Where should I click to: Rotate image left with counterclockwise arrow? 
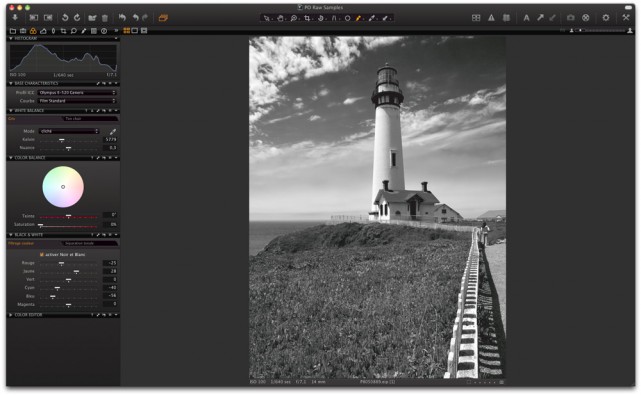point(65,18)
